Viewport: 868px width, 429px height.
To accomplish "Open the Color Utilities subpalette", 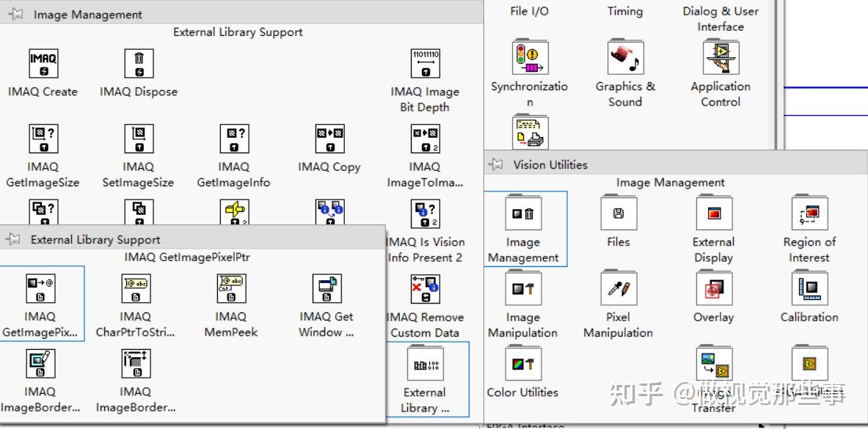I will click(522, 364).
